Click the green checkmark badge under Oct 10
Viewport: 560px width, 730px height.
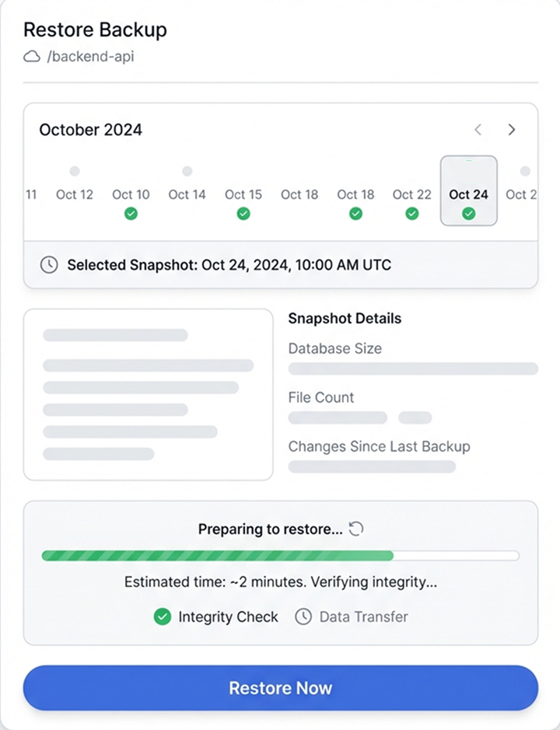coord(131,212)
